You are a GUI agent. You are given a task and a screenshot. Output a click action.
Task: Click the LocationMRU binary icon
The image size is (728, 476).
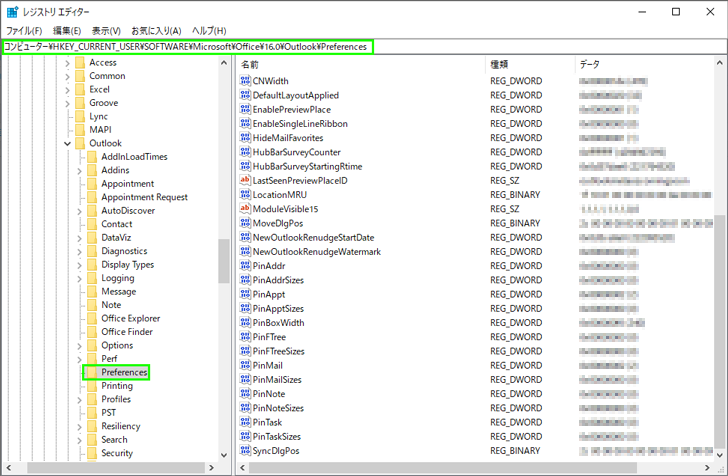coord(245,195)
